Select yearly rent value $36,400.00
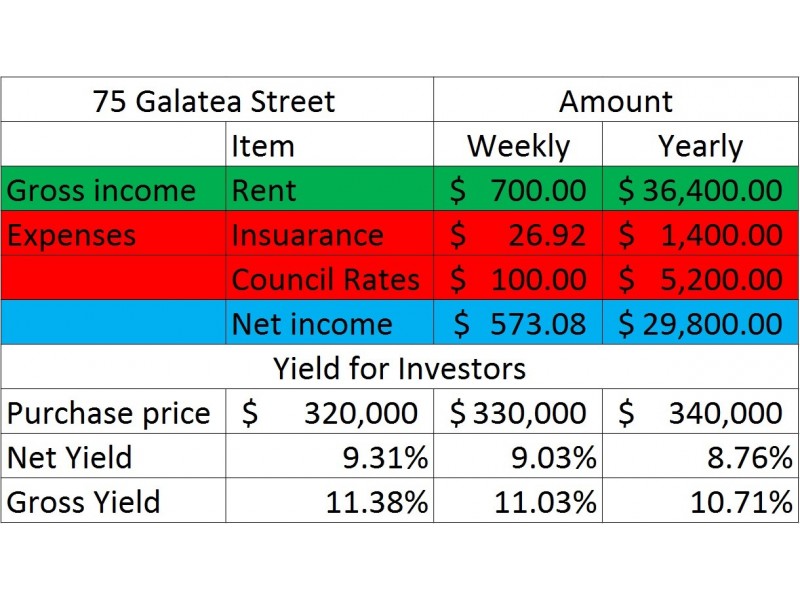Image resolution: width=800 pixels, height=600 pixels. [x=701, y=189]
